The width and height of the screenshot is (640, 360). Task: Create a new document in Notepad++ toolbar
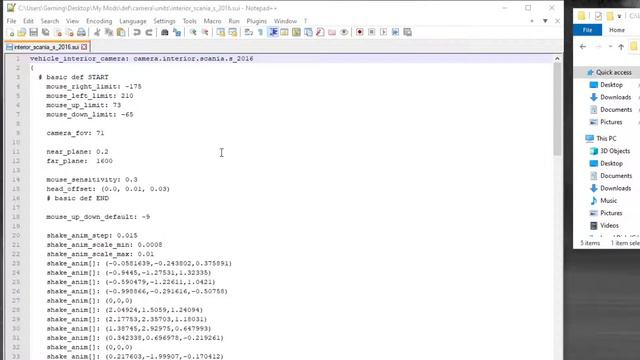(x=11, y=32)
